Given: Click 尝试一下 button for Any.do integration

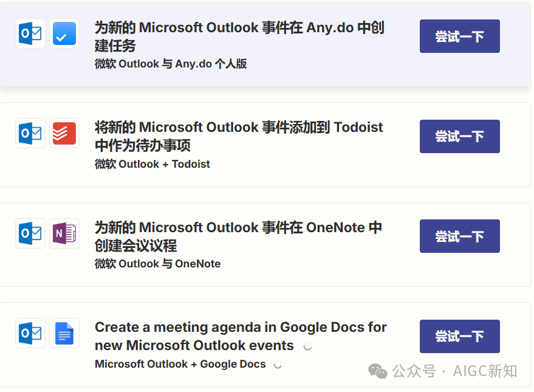Looking at the screenshot, I should click(x=459, y=36).
